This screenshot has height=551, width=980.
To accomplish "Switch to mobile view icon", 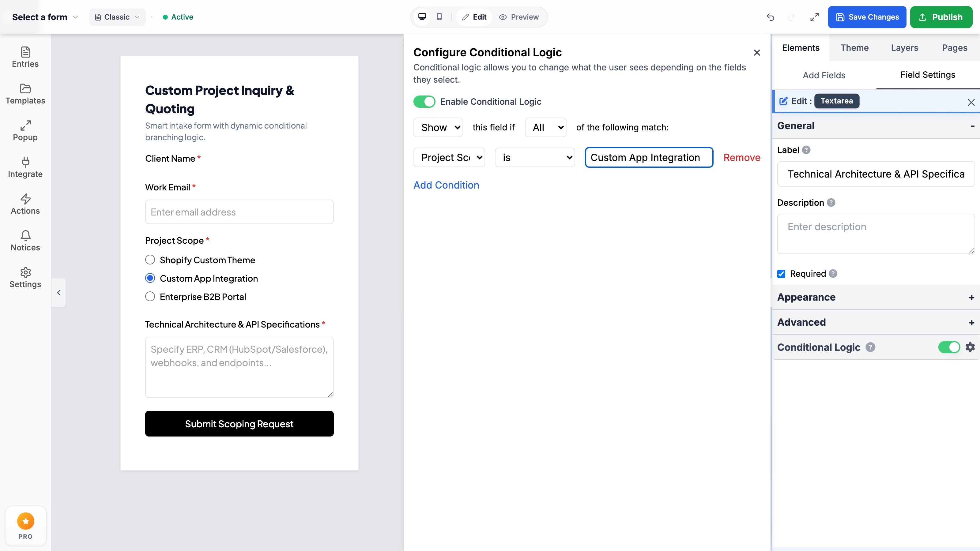I will 439,17.
